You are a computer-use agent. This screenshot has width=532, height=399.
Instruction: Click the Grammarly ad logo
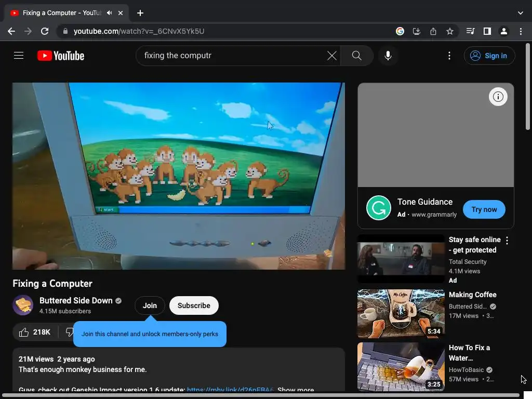(379, 208)
